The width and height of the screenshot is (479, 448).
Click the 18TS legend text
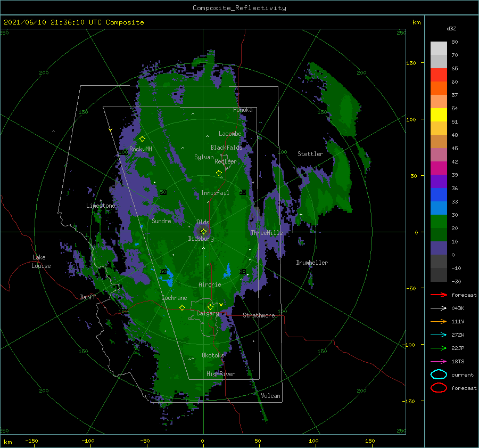click(x=458, y=362)
